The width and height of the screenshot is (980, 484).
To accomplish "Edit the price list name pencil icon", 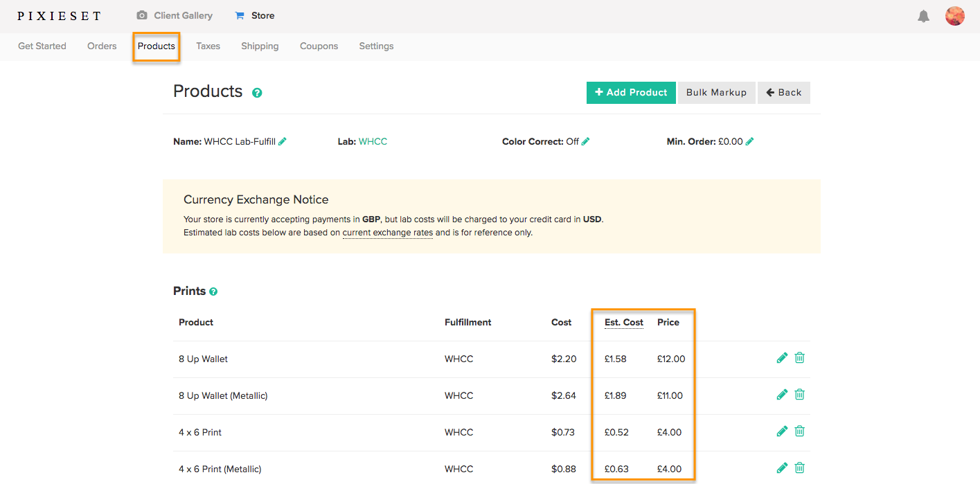I will [x=283, y=141].
